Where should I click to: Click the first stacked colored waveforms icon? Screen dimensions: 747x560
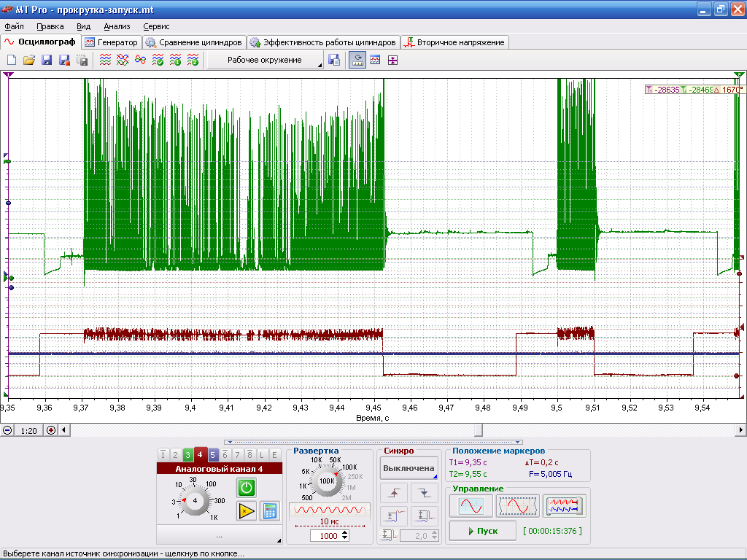(x=105, y=60)
